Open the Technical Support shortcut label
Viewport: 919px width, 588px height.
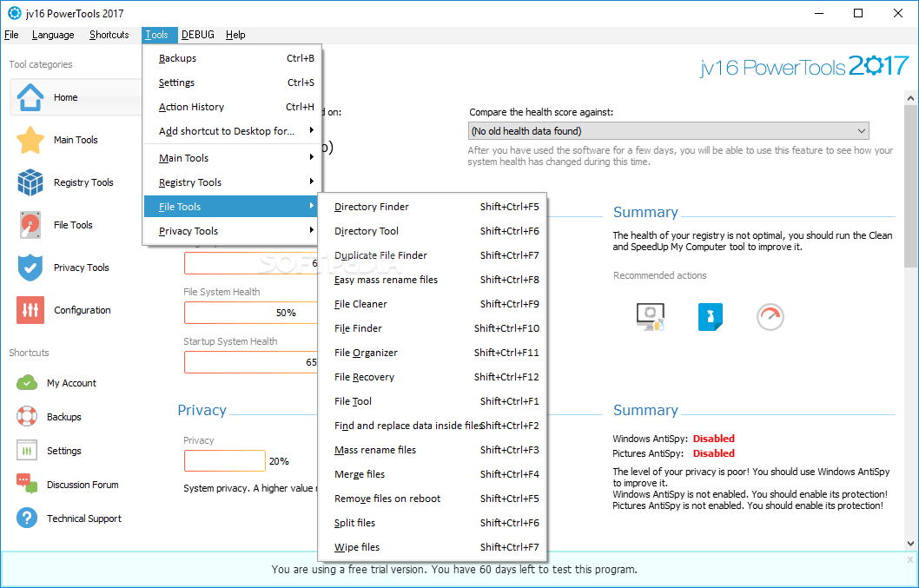[x=83, y=519]
